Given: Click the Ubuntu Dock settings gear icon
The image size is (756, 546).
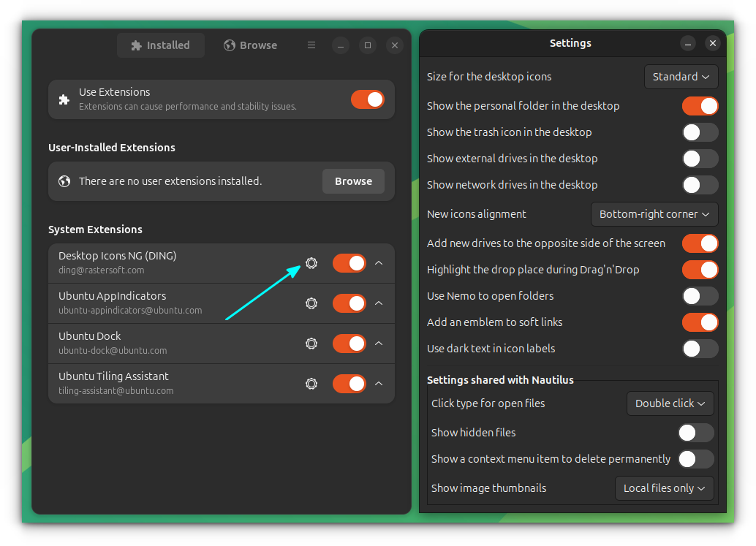Looking at the screenshot, I should click(311, 344).
